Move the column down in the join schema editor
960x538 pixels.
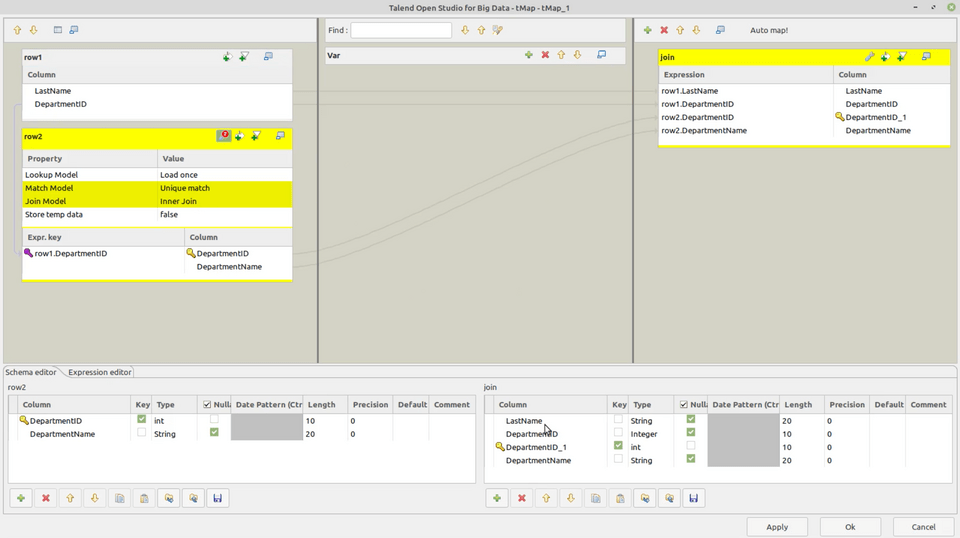coord(571,498)
